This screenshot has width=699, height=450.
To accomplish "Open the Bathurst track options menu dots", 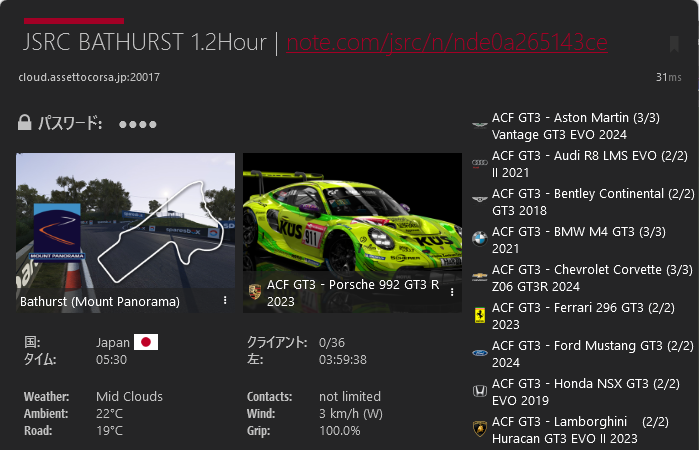I will 225,300.
